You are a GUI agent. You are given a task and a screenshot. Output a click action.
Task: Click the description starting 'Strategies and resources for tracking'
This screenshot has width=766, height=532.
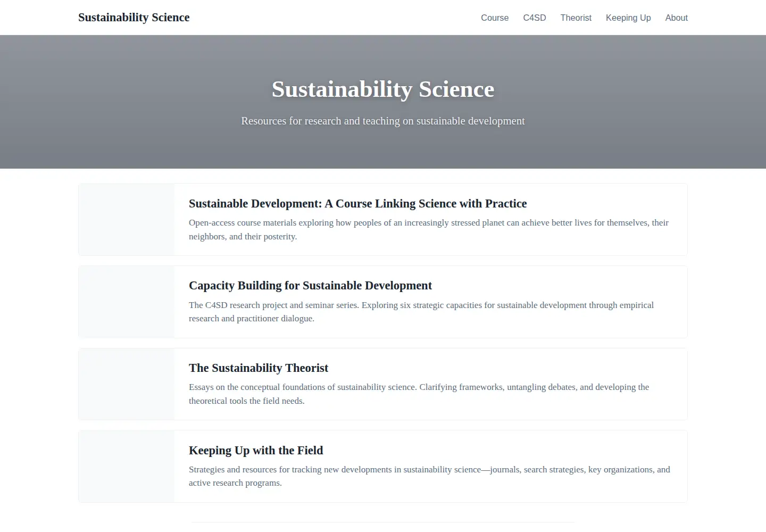click(429, 476)
